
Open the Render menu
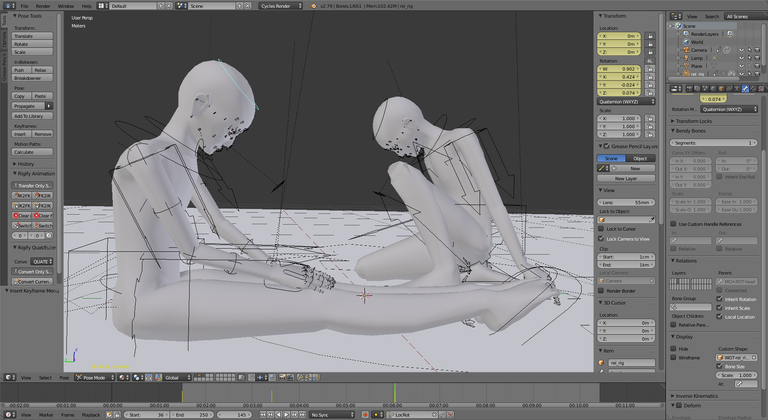[43, 5]
